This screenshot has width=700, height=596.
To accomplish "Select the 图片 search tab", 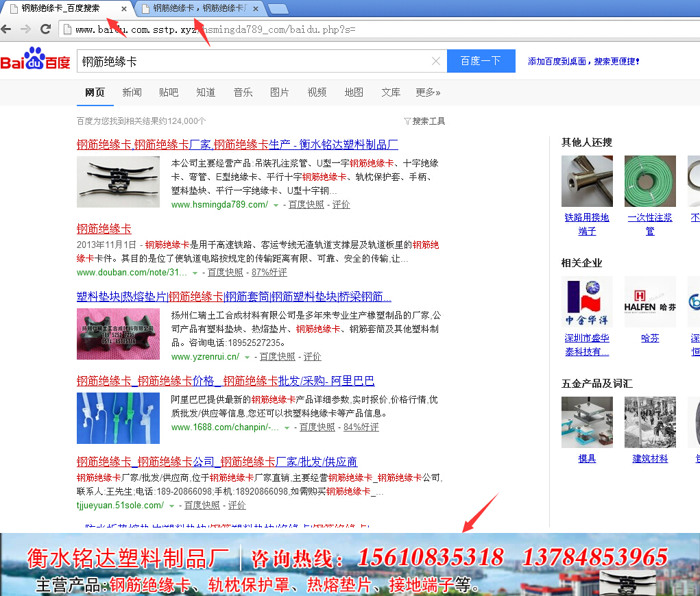I will click(x=280, y=92).
